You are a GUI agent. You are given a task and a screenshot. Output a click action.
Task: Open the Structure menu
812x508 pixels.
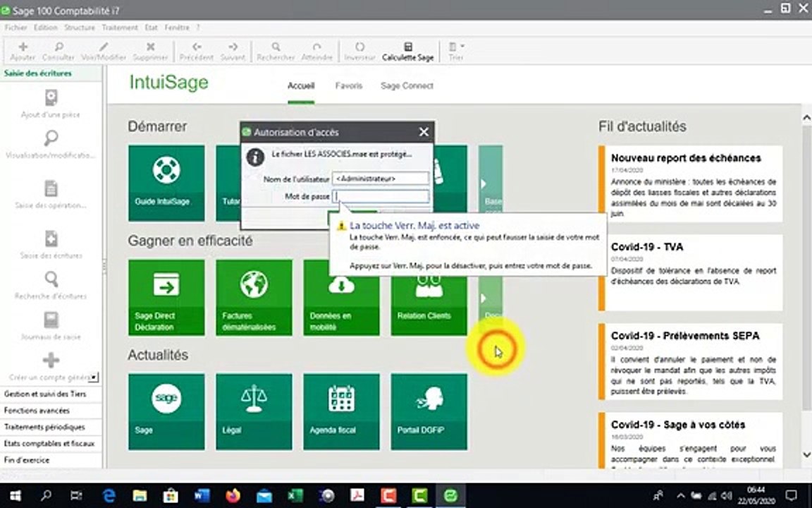(x=79, y=28)
